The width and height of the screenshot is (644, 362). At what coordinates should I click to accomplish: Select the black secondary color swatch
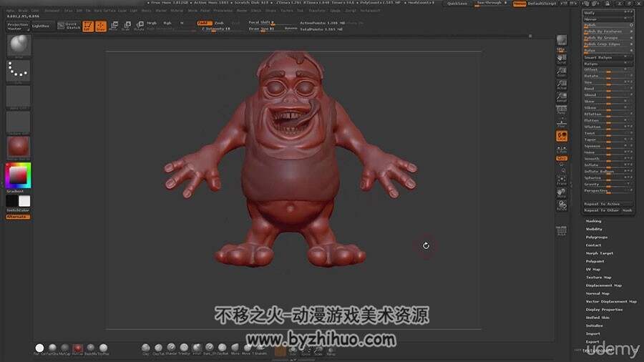[12, 201]
